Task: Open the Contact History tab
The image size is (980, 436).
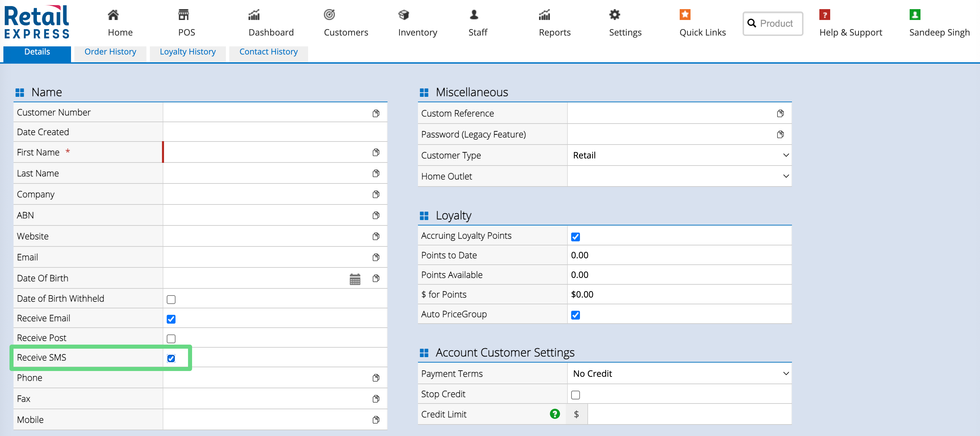Action: [x=268, y=52]
